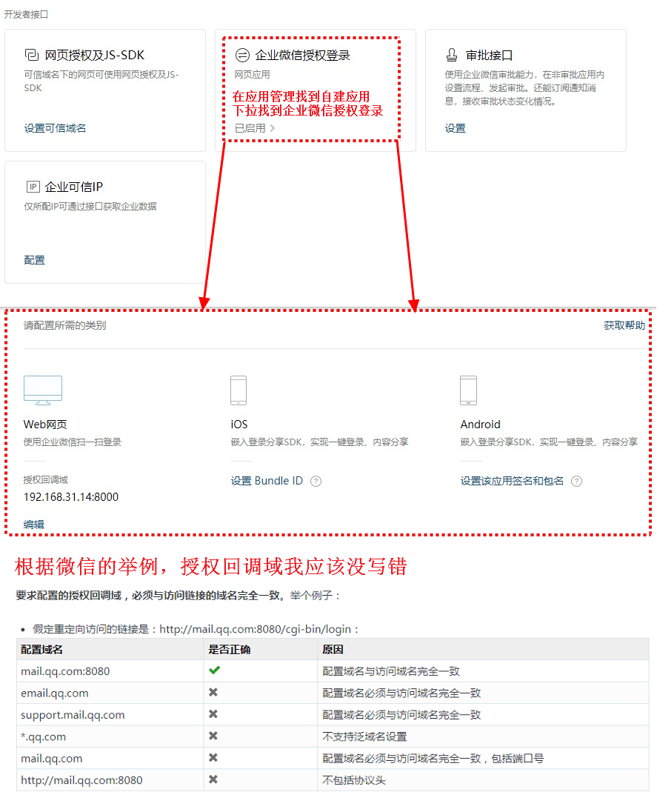Open the Bundle ID help question mark

point(316,481)
